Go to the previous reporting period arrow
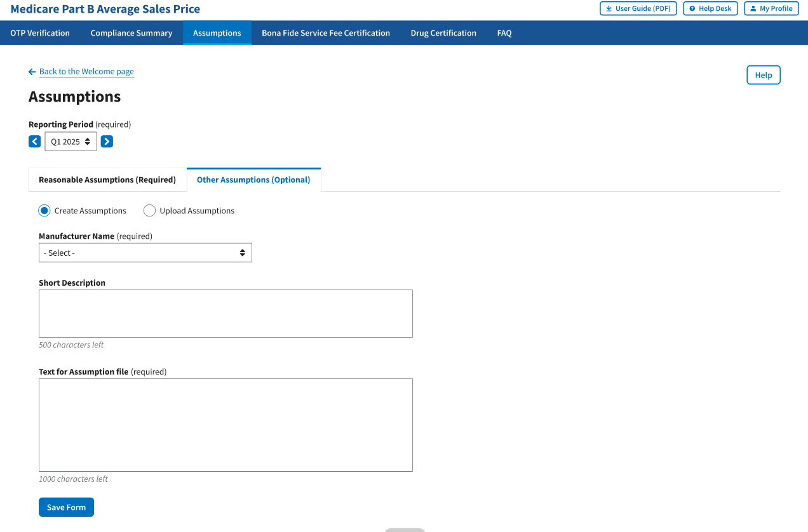The height and width of the screenshot is (532, 808). 35,142
